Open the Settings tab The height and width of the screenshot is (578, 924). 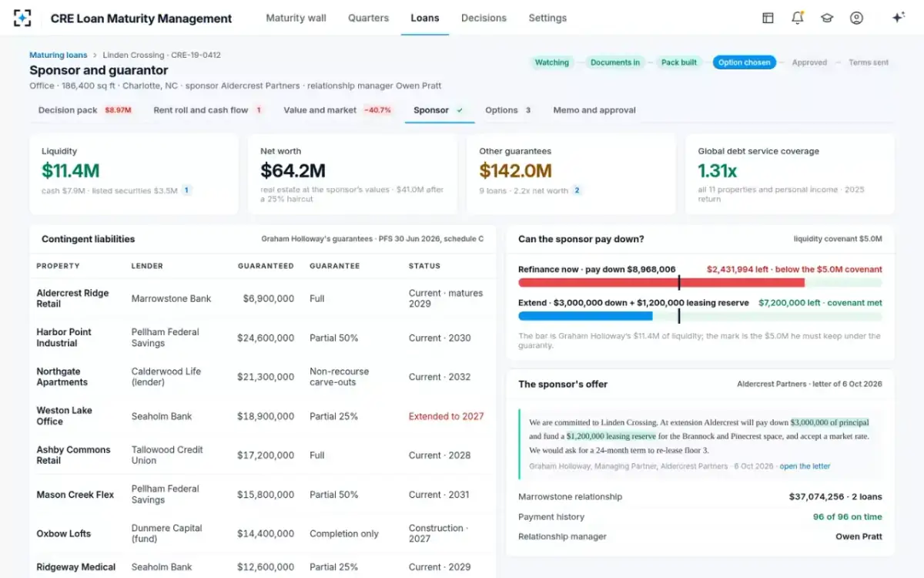tap(547, 18)
